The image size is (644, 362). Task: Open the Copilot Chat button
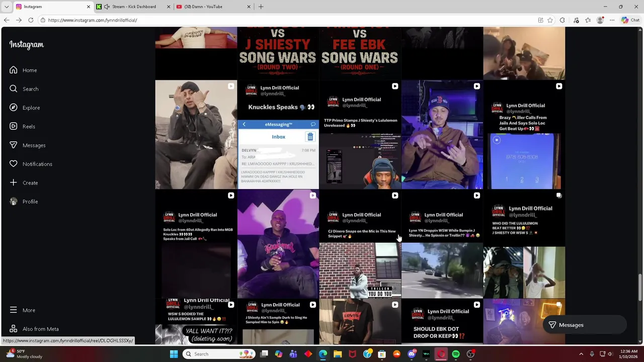click(x=630, y=20)
